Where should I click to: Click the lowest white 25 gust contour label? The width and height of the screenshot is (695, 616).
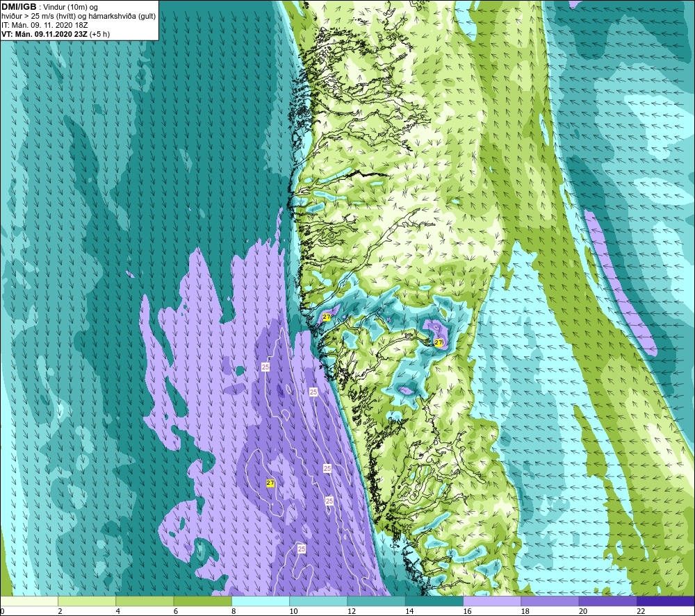302,549
